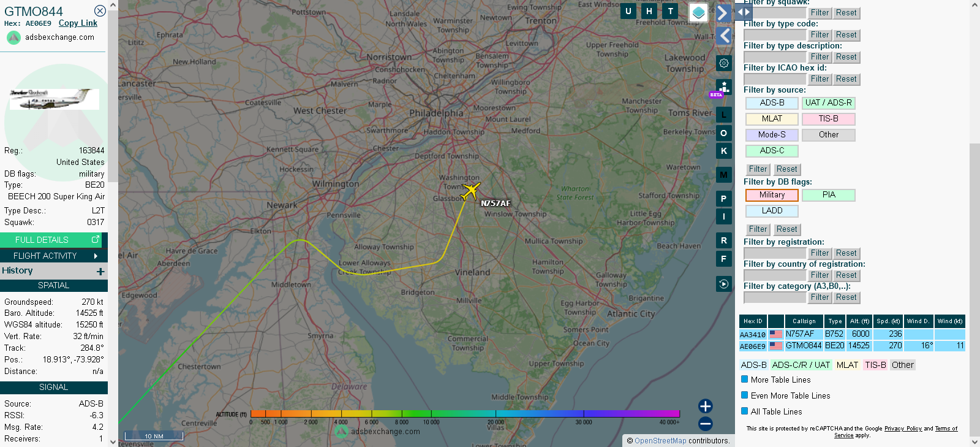Click the R map button
The image size is (980, 447).
coord(724,240)
